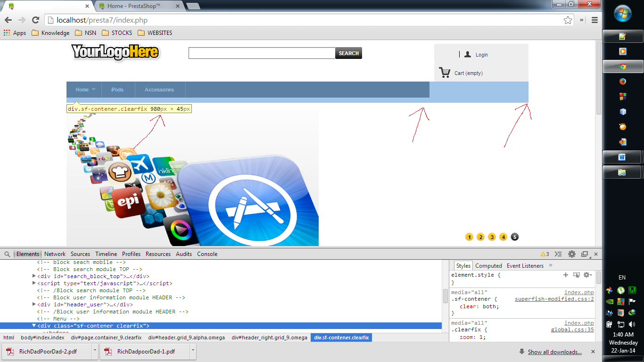This screenshot has height=362, width=644.
Task: Open Firefox from the taskbar
Action: coord(623,81)
